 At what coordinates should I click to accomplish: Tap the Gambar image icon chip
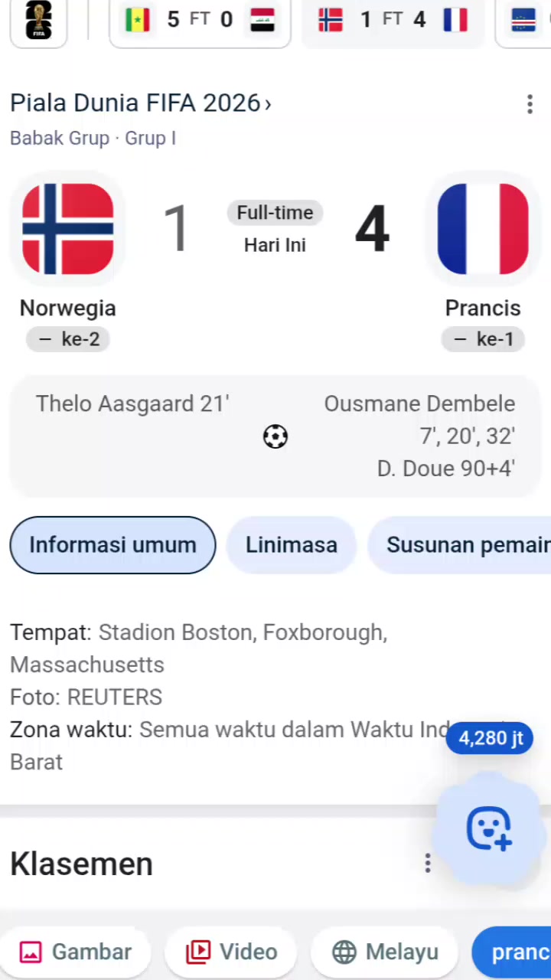point(76,952)
